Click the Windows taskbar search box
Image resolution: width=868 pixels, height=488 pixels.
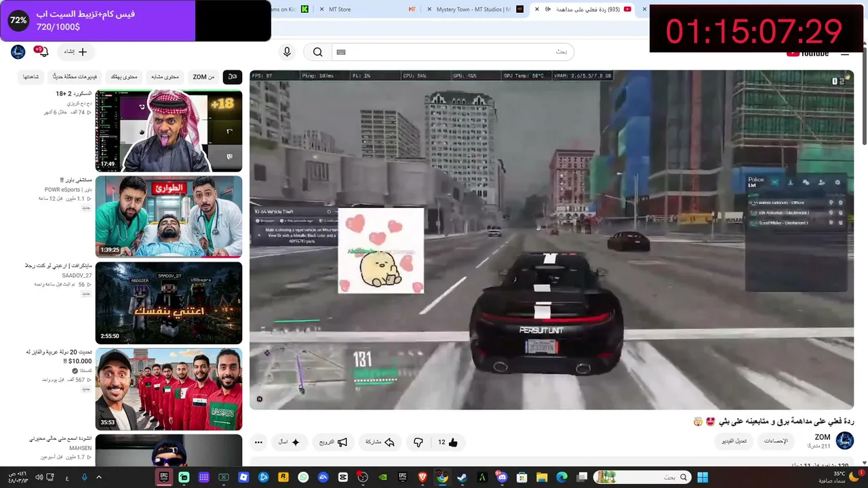coord(642,477)
